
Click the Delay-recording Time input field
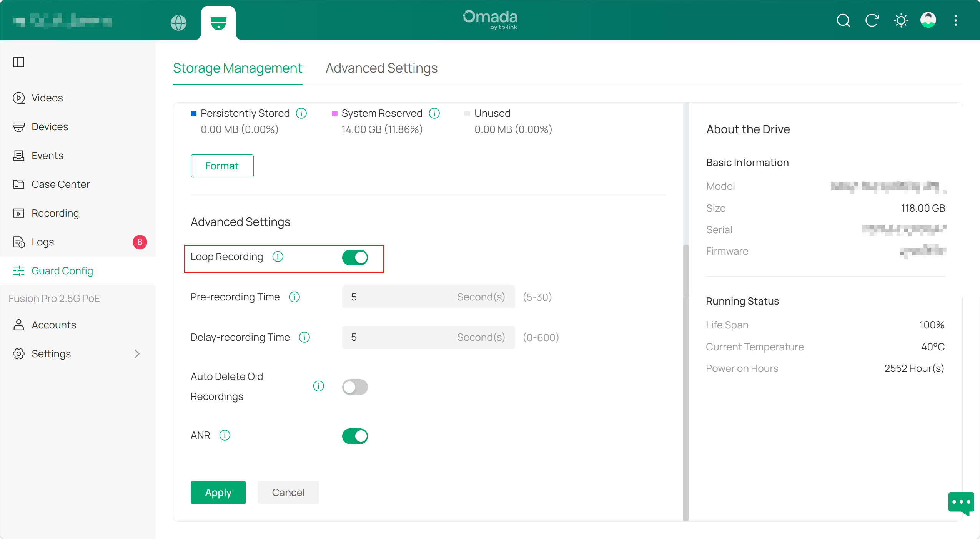coord(428,337)
